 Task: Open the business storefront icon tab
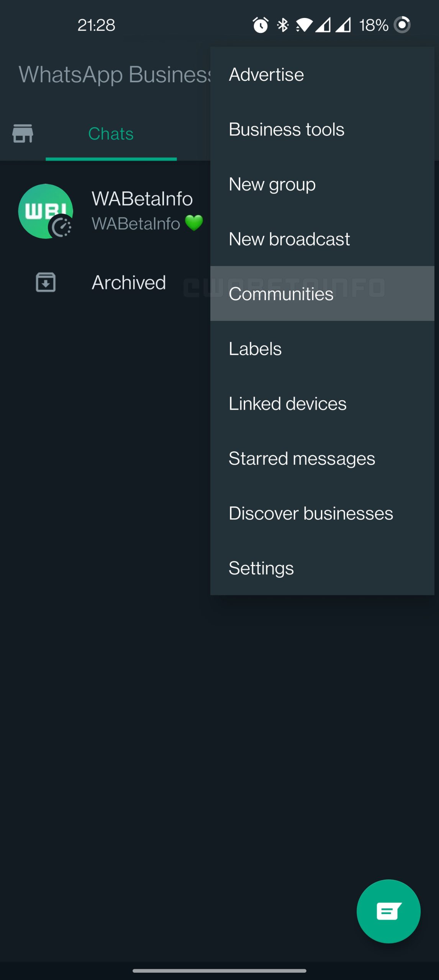[x=23, y=133]
